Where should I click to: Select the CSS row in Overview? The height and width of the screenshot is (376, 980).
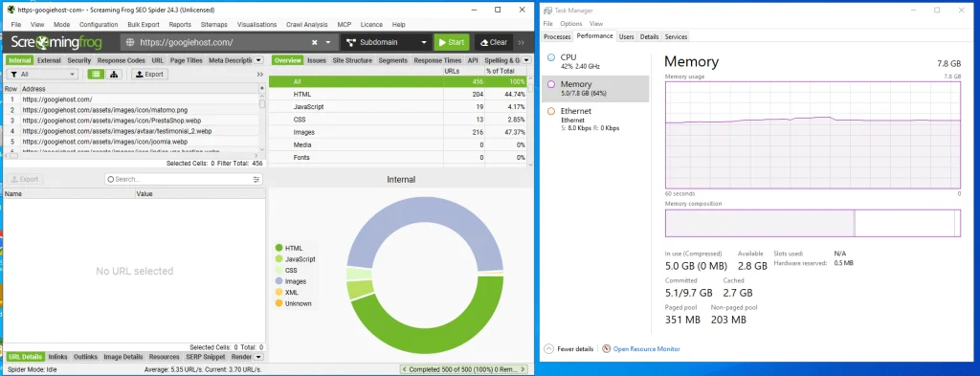tap(397, 120)
